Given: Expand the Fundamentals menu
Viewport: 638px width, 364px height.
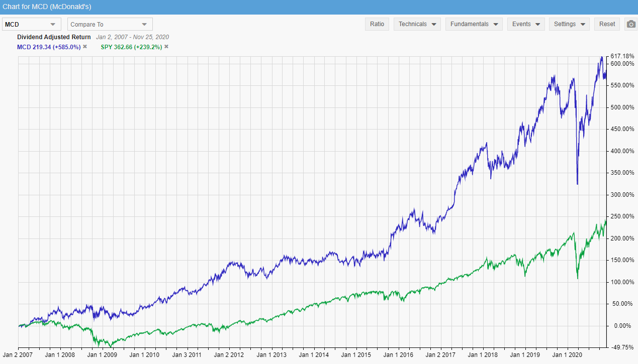Looking at the screenshot, I should pos(474,24).
